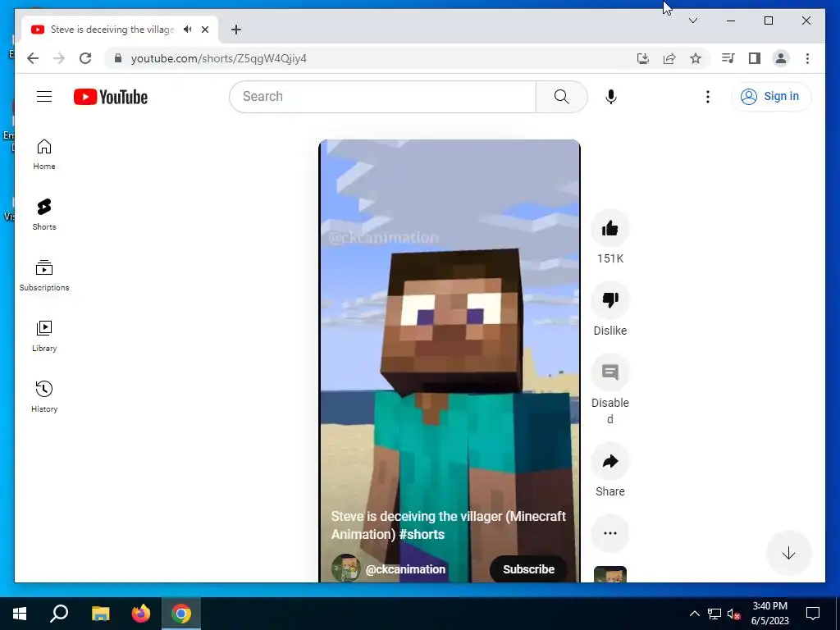Share this short
This screenshot has height=630, width=840.
point(610,461)
